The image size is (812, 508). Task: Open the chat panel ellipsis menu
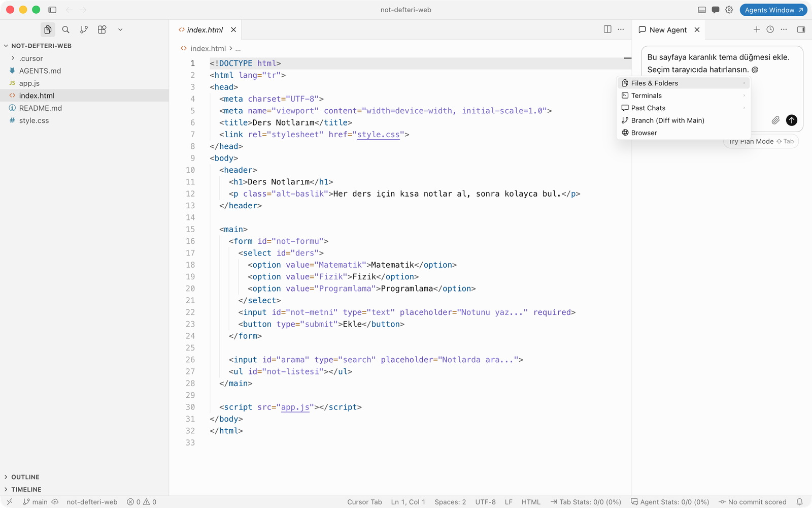pos(784,29)
